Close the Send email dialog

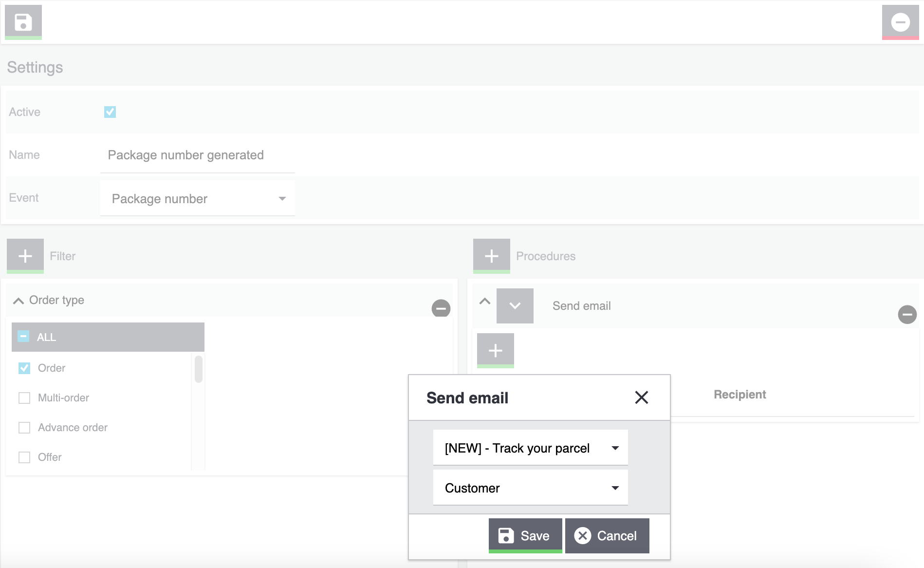[641, 398]
